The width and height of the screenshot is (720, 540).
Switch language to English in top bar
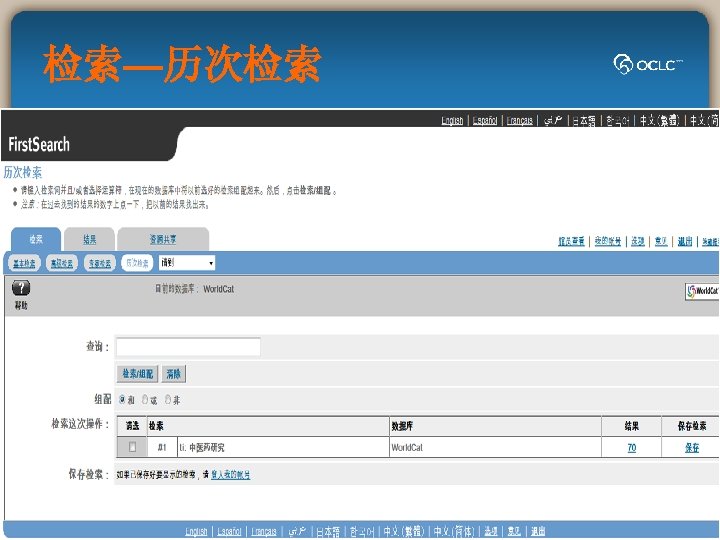[x=452, y=120]
